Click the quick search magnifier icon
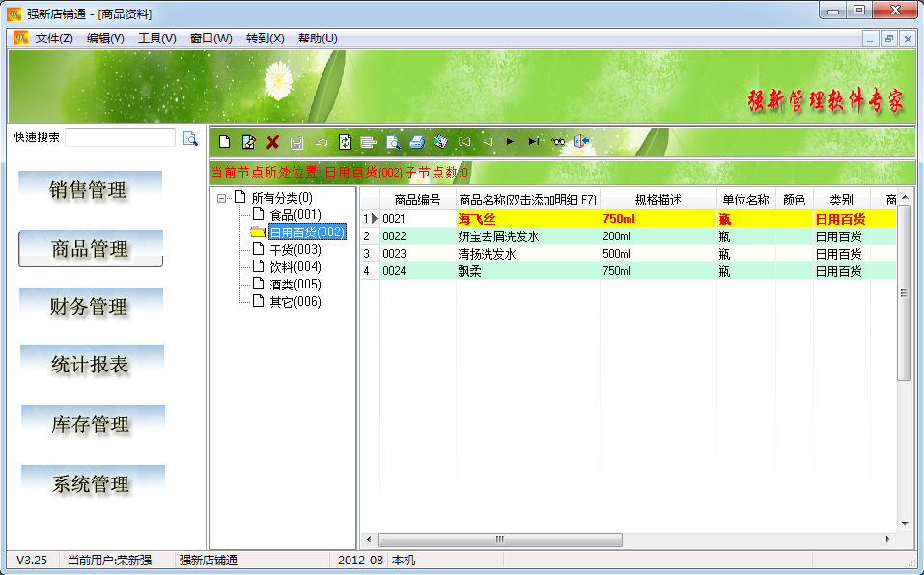 [x=190, y=138]
